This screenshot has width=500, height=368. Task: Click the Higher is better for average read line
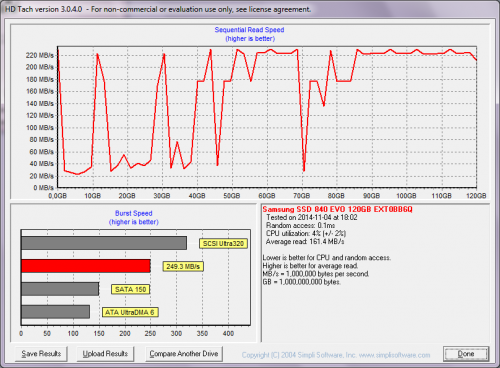(310, 266)
